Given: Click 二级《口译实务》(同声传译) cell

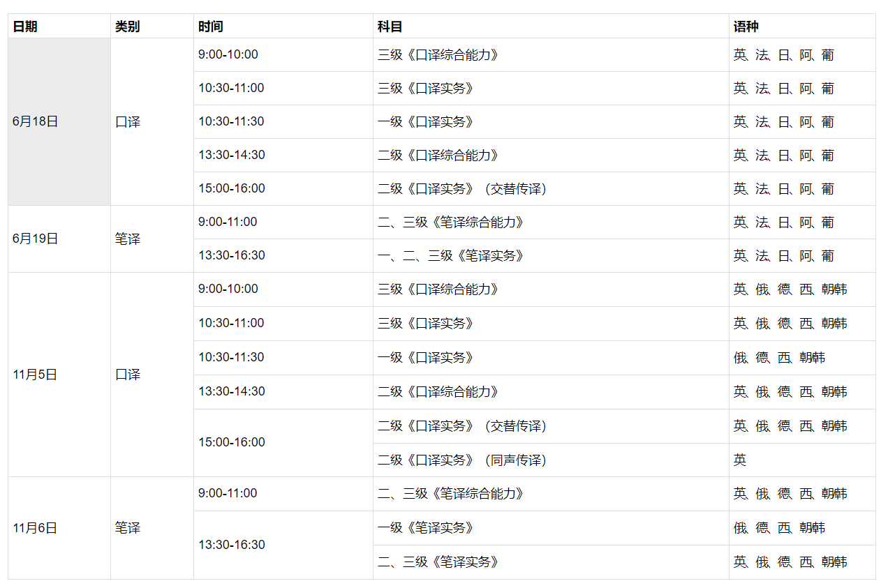Looking at the screenshot, I should (462, 460).
